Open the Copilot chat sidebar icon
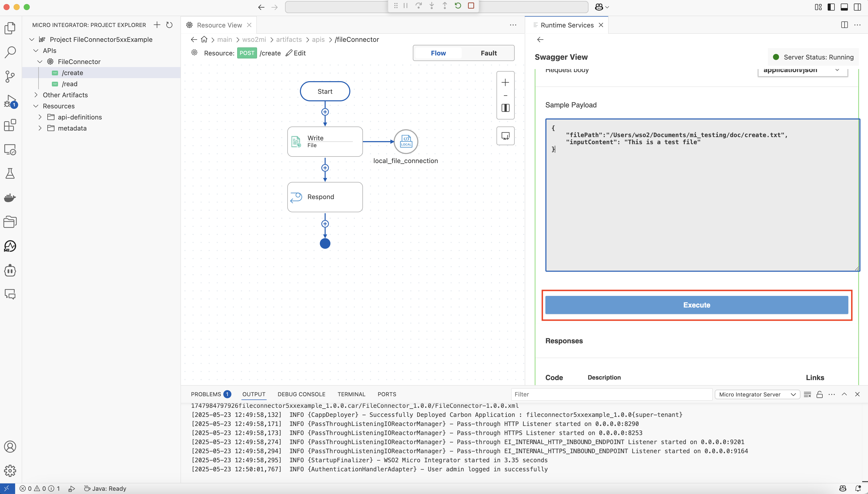The image size is (868, 494). tap(10, 271)
